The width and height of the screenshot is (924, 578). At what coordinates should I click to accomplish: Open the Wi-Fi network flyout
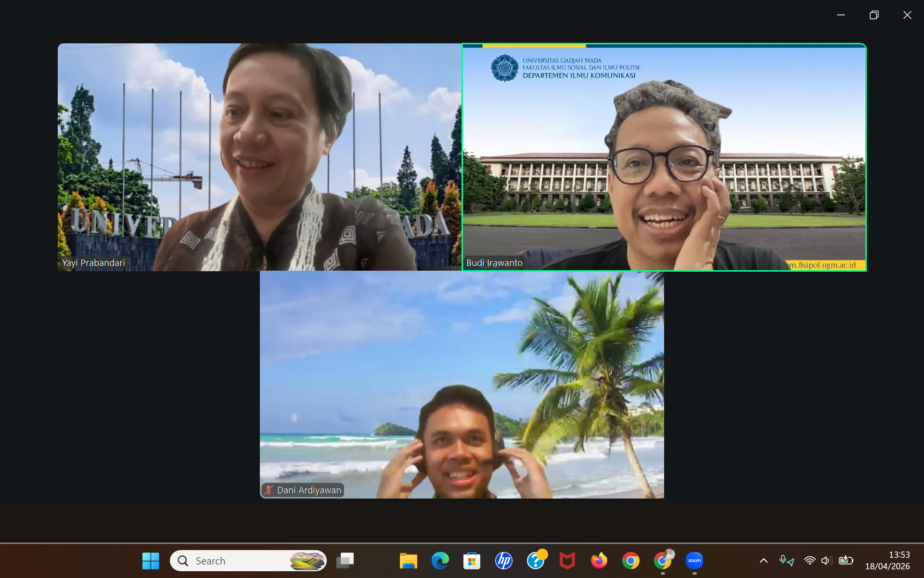click(x=809, y=561)
